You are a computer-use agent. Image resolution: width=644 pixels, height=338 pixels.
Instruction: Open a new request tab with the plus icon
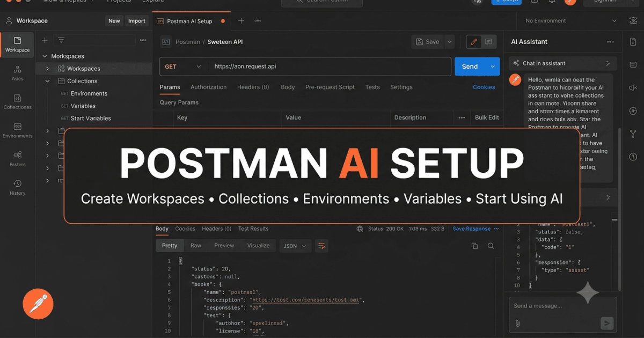[x=241, y=21]
